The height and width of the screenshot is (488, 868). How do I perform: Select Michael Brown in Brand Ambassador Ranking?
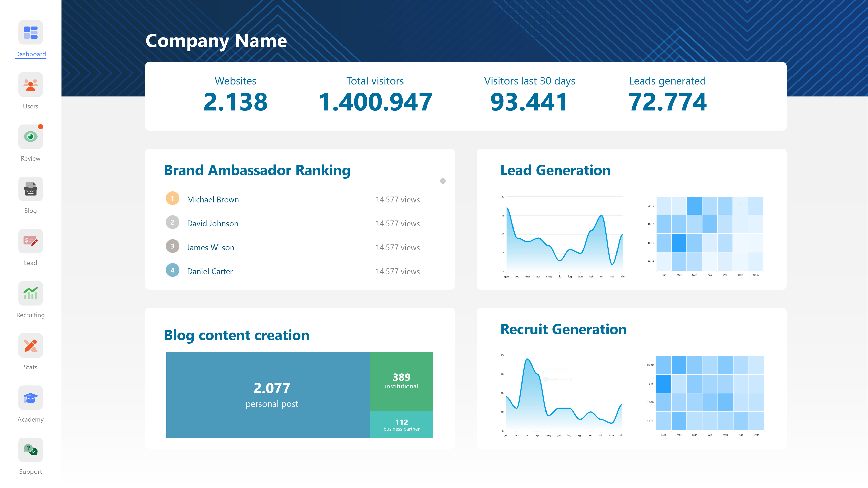click(213, 199)
